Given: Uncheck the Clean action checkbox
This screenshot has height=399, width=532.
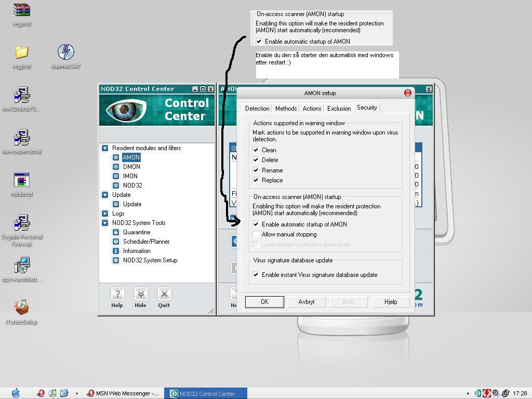Looking at the screenshot, I should tap(256, 150).
